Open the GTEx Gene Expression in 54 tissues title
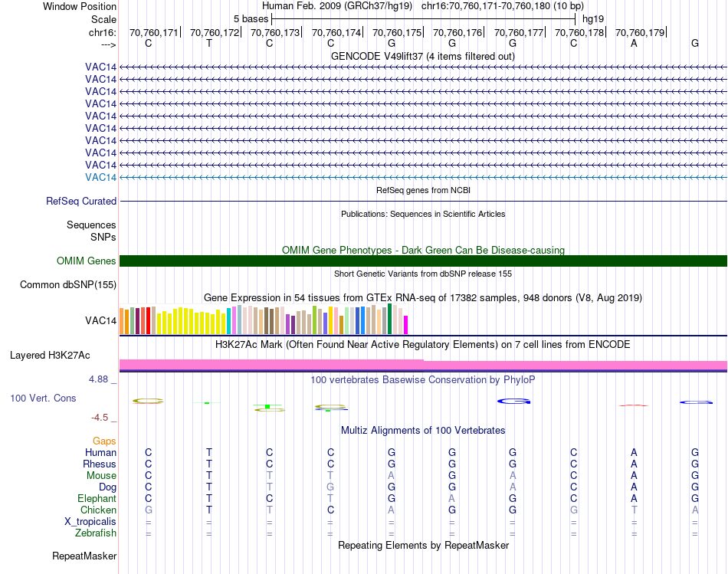728x574 pixels. click(423, 297)
